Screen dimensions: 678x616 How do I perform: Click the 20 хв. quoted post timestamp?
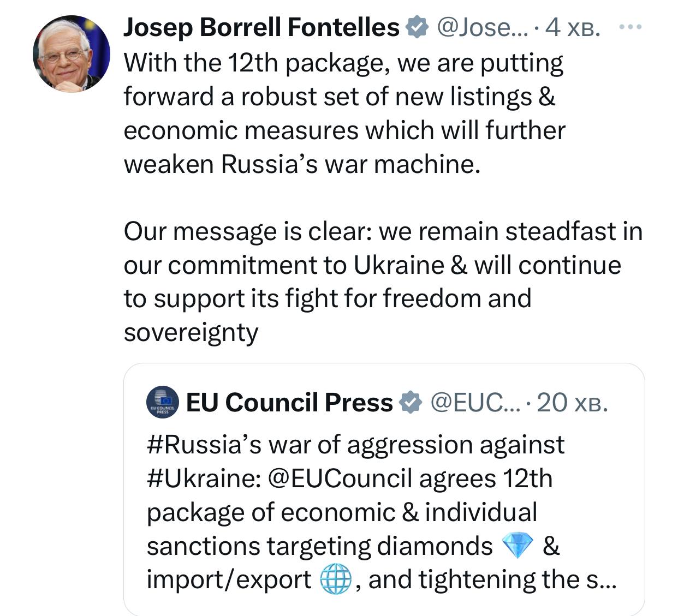pos(572,403)
